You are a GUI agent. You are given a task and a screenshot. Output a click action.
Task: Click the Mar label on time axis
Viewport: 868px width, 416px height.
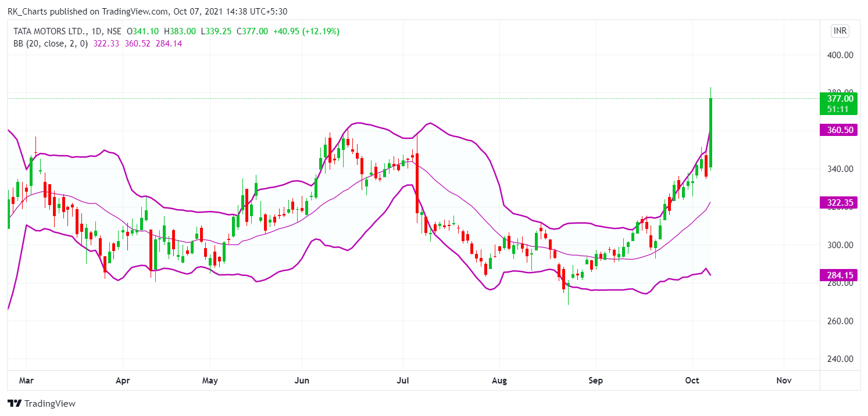point(26,381)
